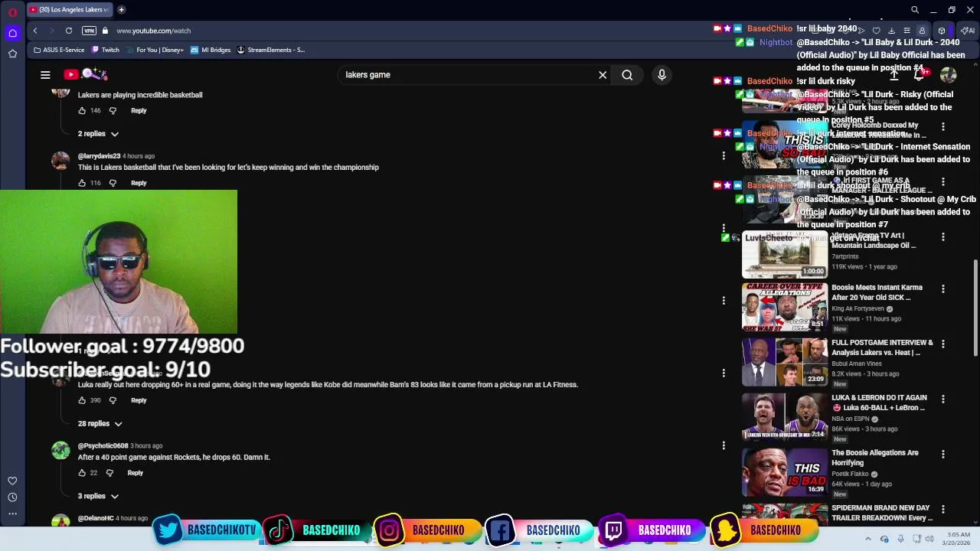Open options menu for Psychotic0608 comment
980x551 pixels.
724,445
